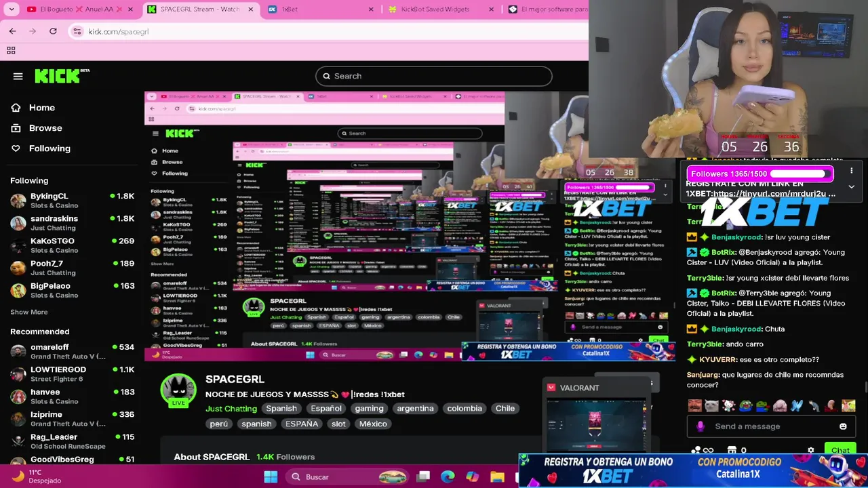Close the KickBot Saved Widgets tab
The image size is (868, 488).
click(x=491, y=9)
